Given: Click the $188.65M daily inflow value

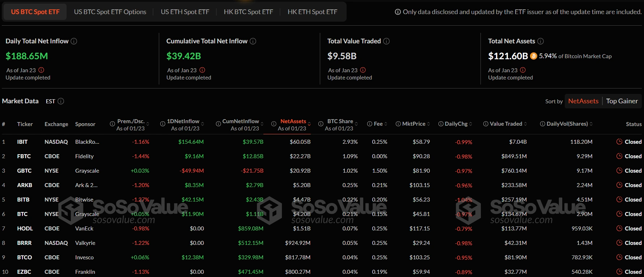Looking at the screenshot, I should (x=27, y=56).
